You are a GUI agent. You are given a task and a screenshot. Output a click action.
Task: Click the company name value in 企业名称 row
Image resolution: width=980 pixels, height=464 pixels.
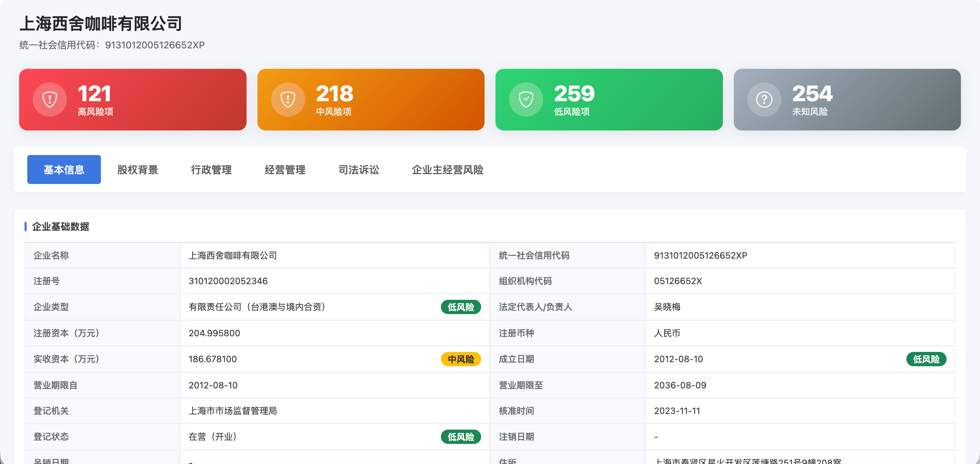point(233,256)
